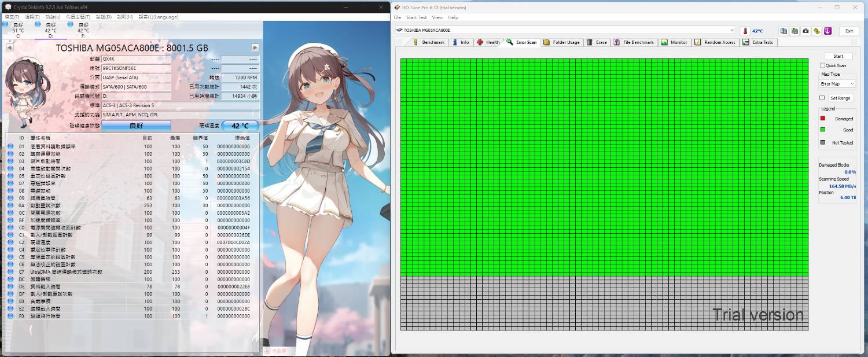Click the thermometer temperature icon
The image size is (868, 357).
[x=745, y=31]
